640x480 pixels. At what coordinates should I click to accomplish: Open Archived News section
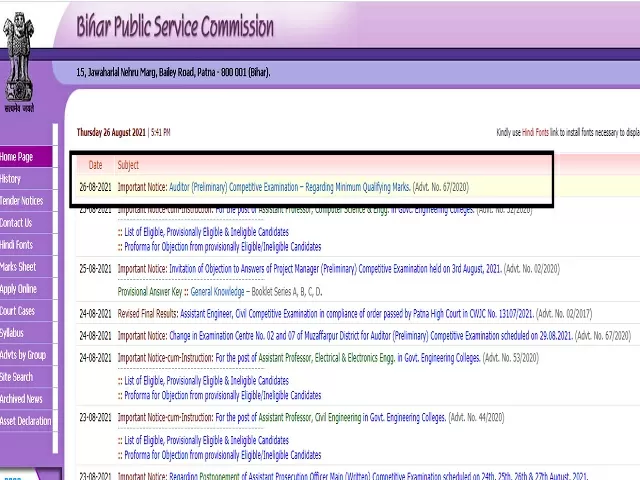(x=22, y=399)
